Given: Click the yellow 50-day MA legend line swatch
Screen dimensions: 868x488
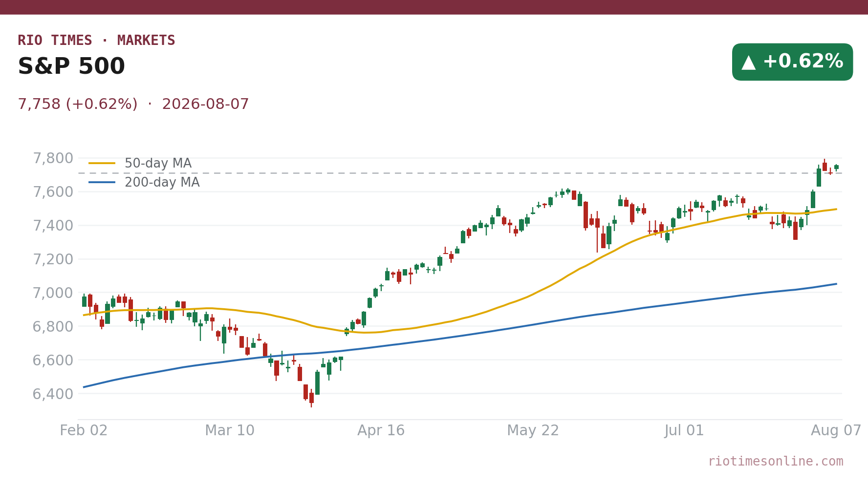Looking at the screenshot, I should [x=102, y=163].
